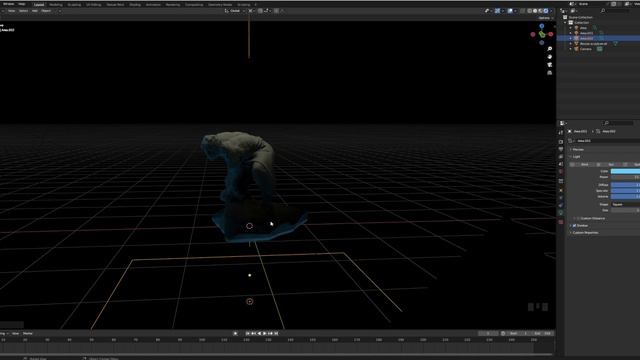
Task: Play animation forward in timeline
Action: 264,333
